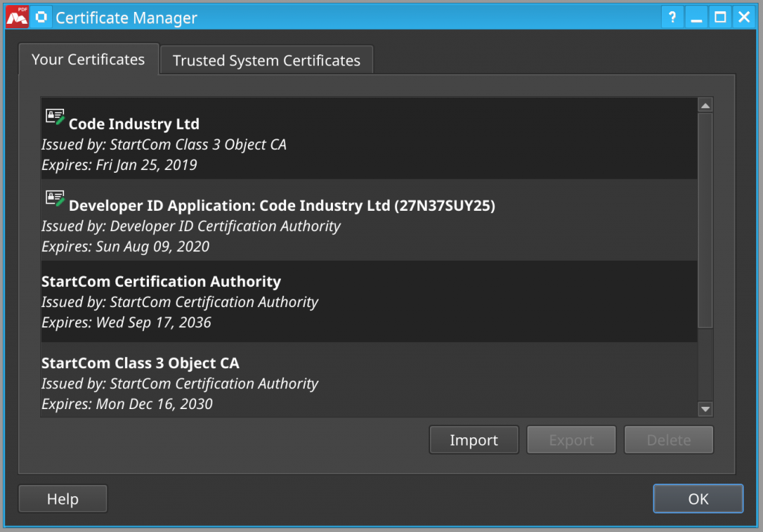The width and height of the screenshot is (763, 532).
Task: Click 'Issued by: StartCom Class 3 Object CA' line
Action: tap(164, 145)
